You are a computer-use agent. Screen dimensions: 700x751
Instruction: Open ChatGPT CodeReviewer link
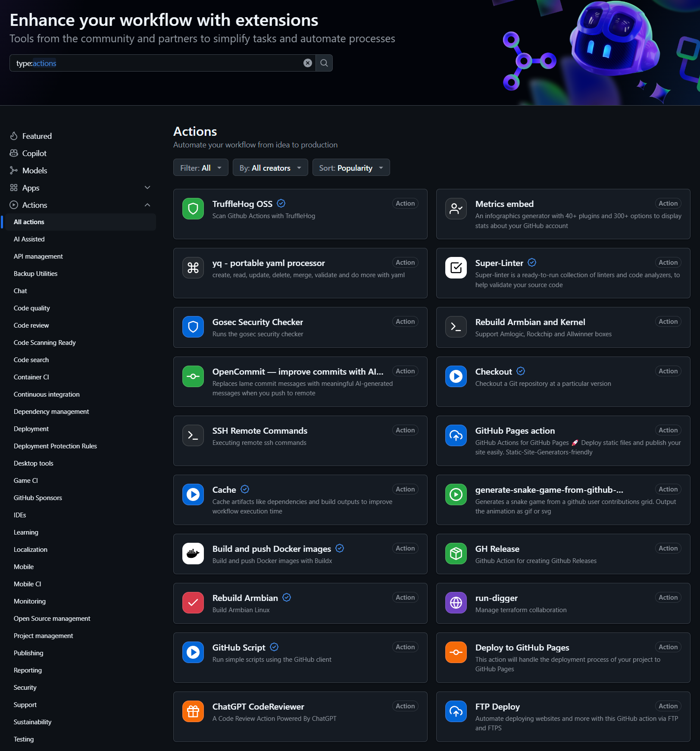[258, 707]
